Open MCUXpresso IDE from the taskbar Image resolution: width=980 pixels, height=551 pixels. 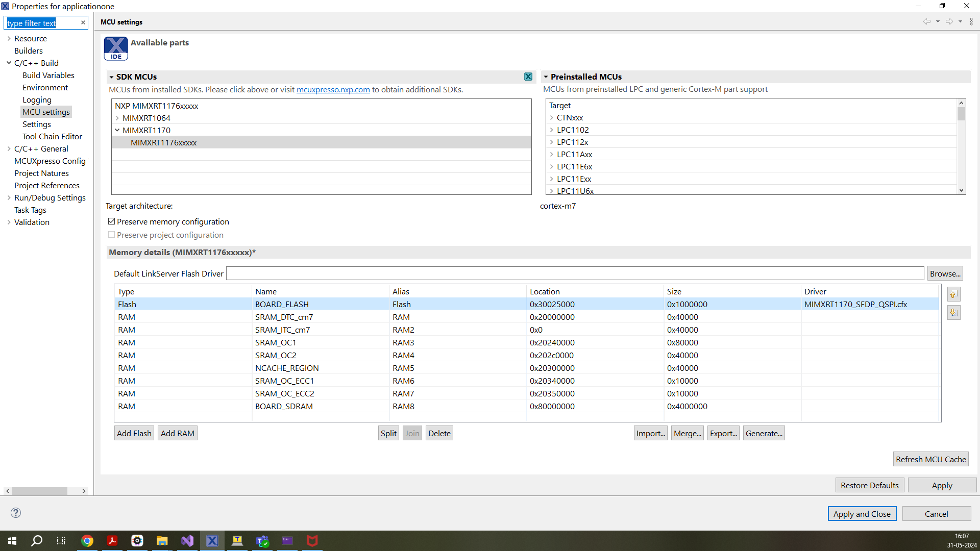pos(212,540)
